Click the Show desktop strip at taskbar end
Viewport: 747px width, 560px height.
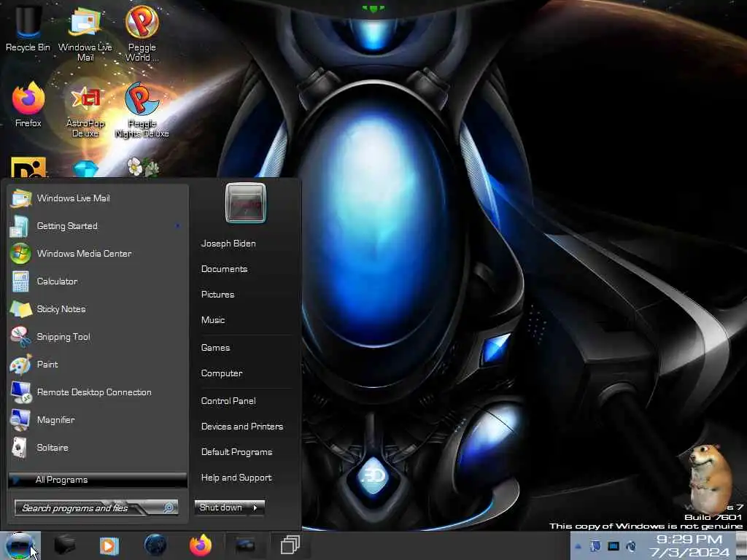[x=741, y=545]
